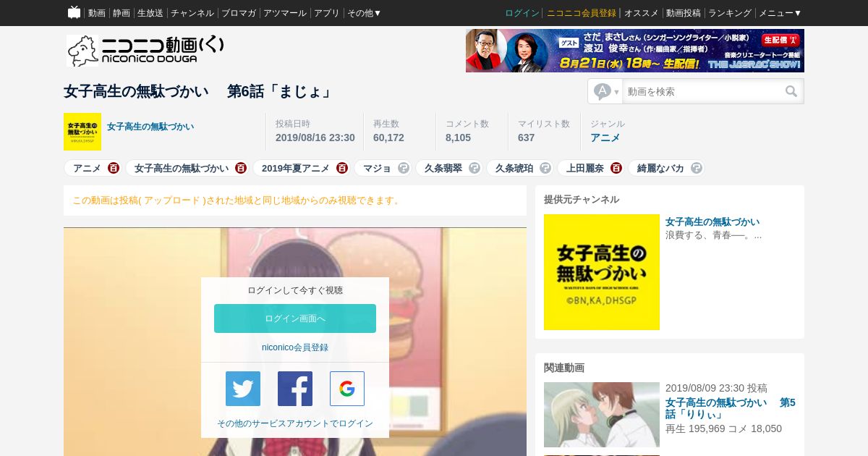This screenshot has width=868, height=456.
Task: Open その他▼ dropdown in top bar
Action: tap(364, 13)
